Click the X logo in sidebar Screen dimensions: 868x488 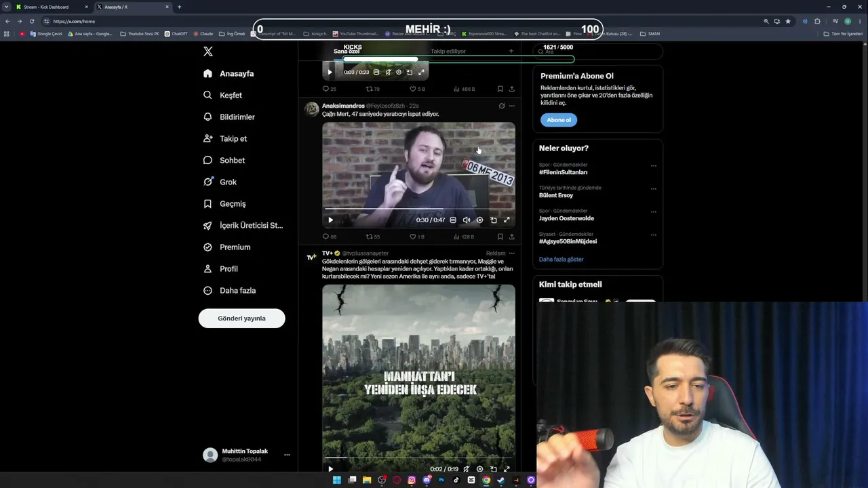(x=208, y=52)
